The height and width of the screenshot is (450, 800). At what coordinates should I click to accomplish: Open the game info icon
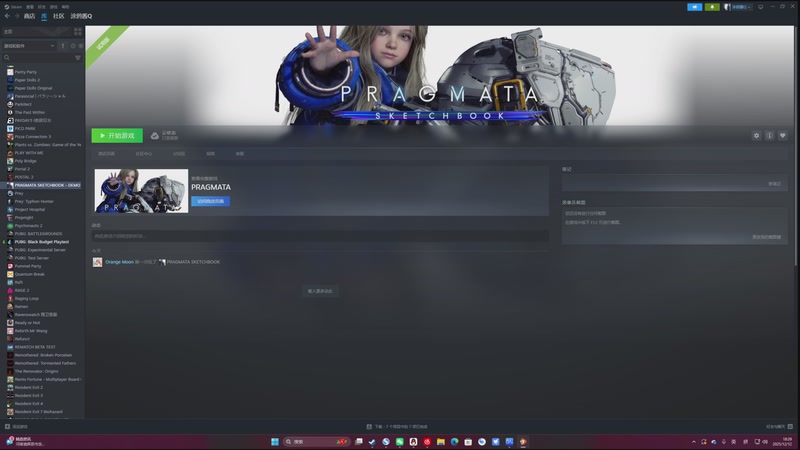click(x=769, y=136)
